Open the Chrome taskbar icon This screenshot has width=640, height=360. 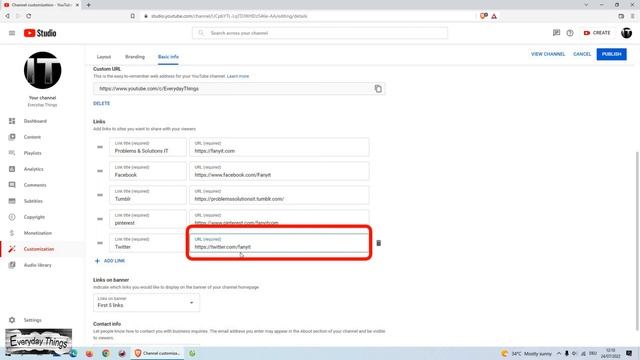pyautogui.click(x=106, y=353)
